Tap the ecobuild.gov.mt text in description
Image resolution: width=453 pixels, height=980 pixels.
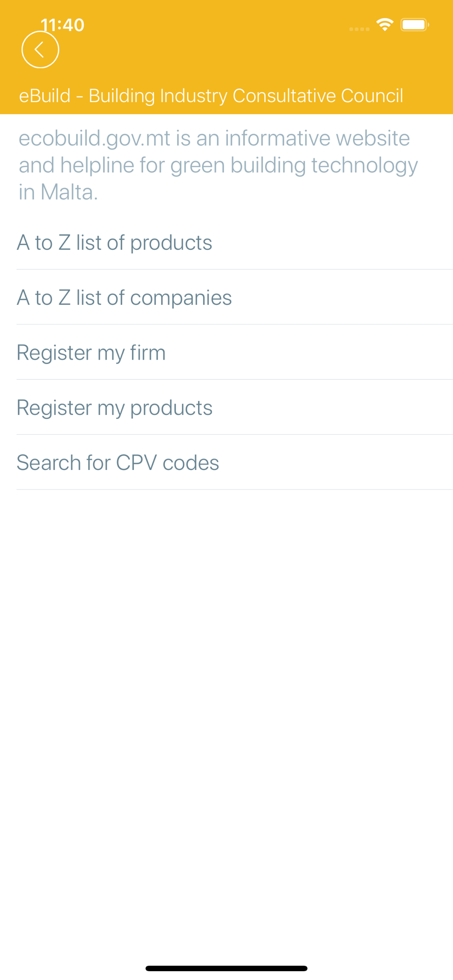point(94,138)
